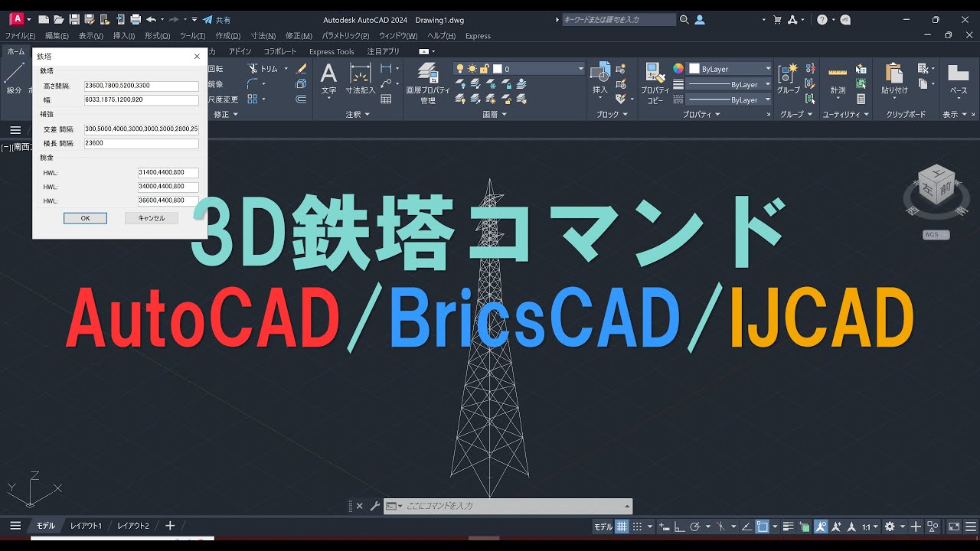The height and width of the screenshot is (551, 980).
Task: Select the Trim (トリム) tool
Action: (x=263, y=68)
